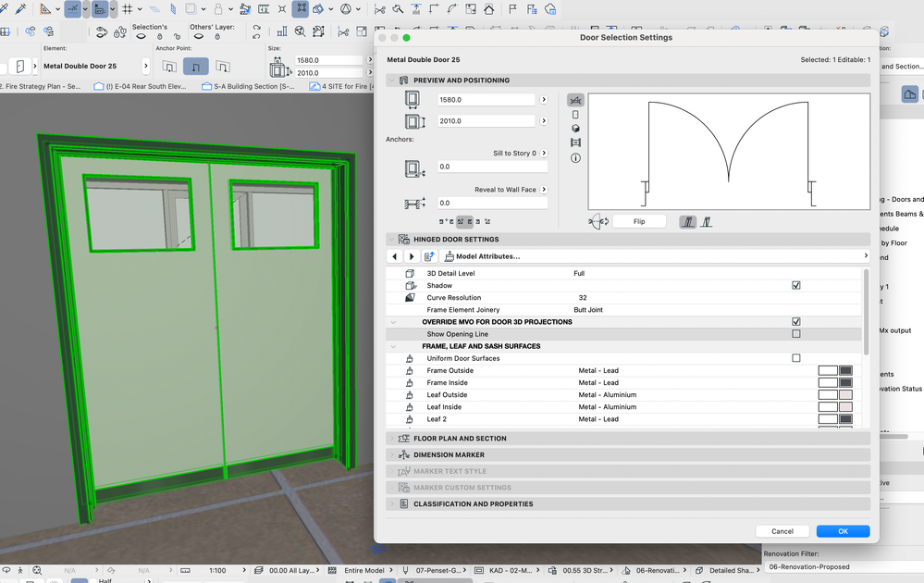Check Uniform Door Surfaces
Viewport: 924px width, 583px height.
(x=795, y=358)
